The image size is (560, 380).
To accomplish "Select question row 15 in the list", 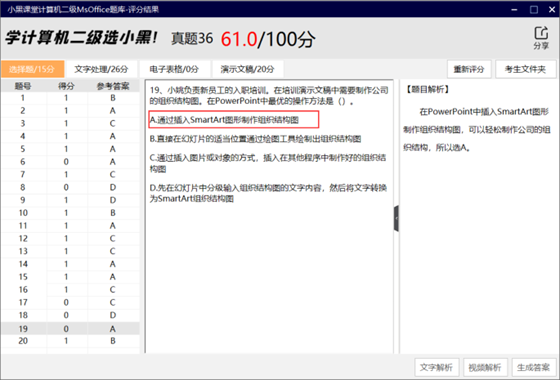I will [70, 277].
